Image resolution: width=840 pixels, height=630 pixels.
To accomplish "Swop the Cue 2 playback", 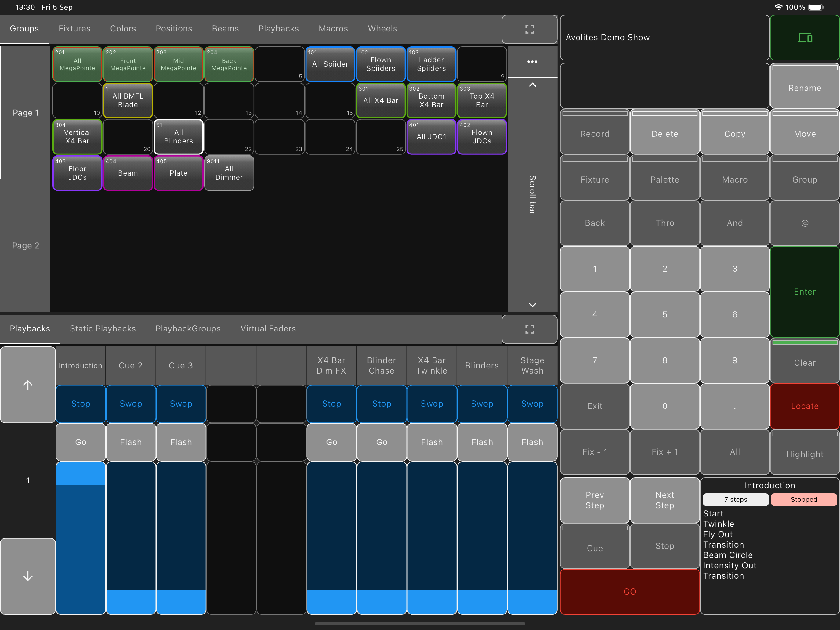I will (x=131, y=404).
